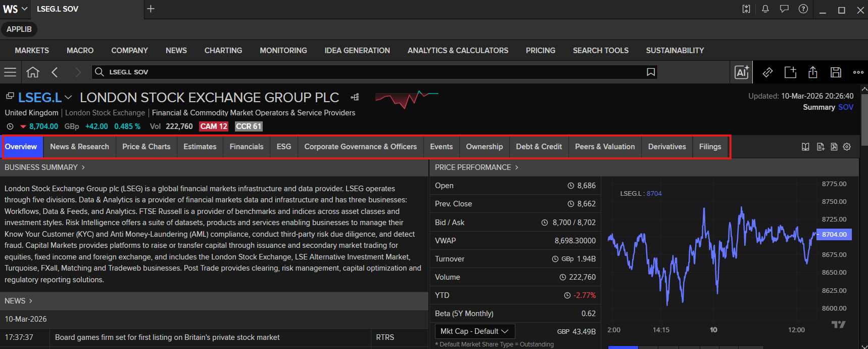Click the APPLIB button

pos(19,29)
